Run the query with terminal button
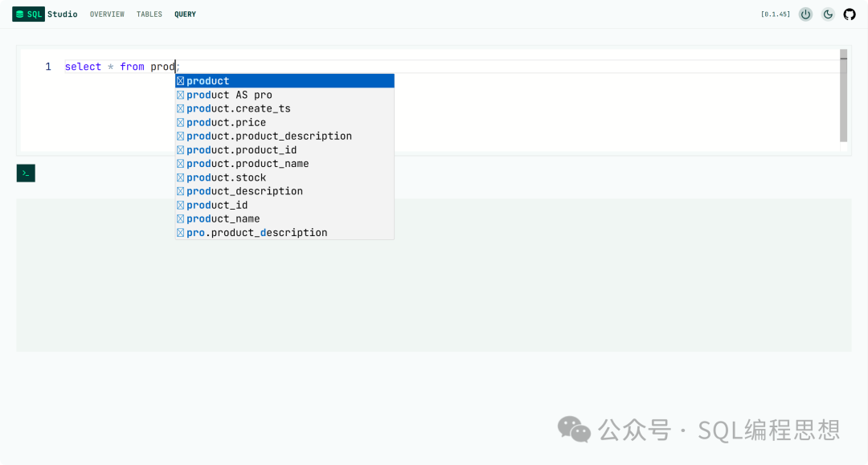This screenshot has height=465, width=868. pyautogui.click(x=26, y=173)
